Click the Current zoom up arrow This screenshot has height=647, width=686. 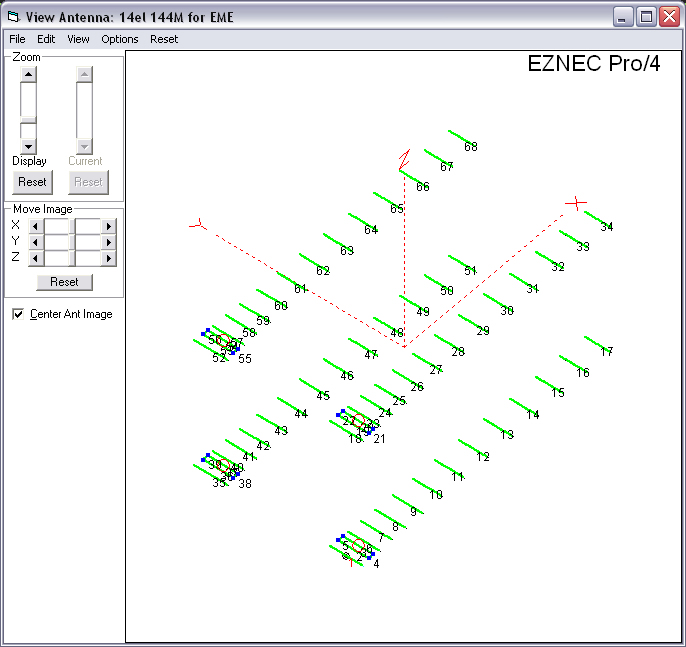(x=84, y=74)
